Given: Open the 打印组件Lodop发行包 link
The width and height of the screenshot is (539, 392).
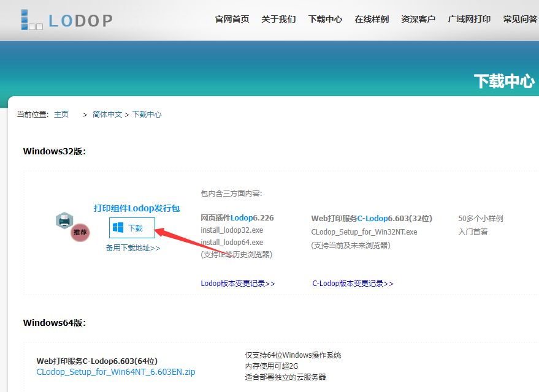Looking at the screenshot, I should 137,208.
